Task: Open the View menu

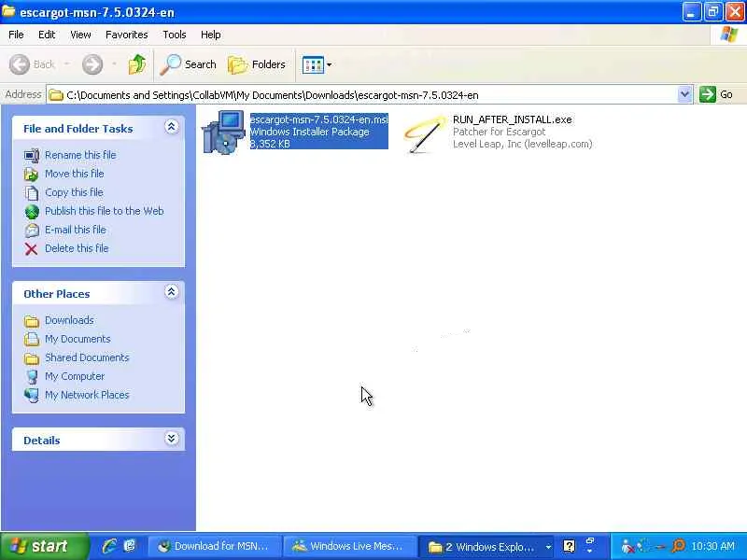Action: tap(80, 35)
